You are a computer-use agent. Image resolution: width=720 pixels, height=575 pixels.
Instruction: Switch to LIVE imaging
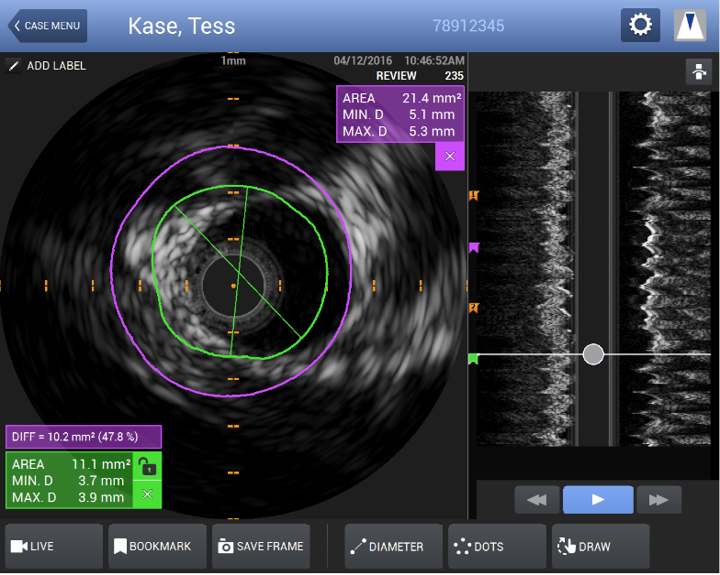pos(54,546)
